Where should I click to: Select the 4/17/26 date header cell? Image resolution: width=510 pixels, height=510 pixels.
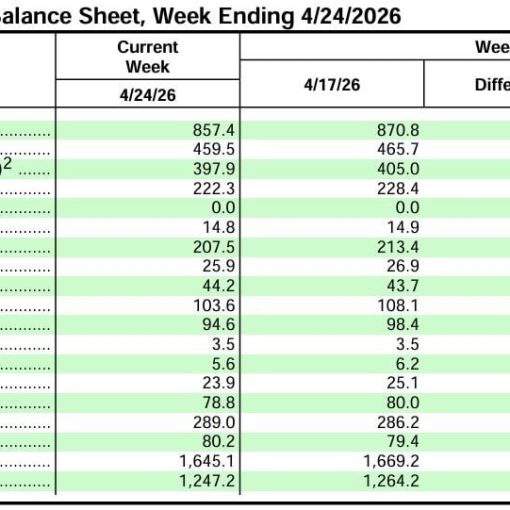332,85
